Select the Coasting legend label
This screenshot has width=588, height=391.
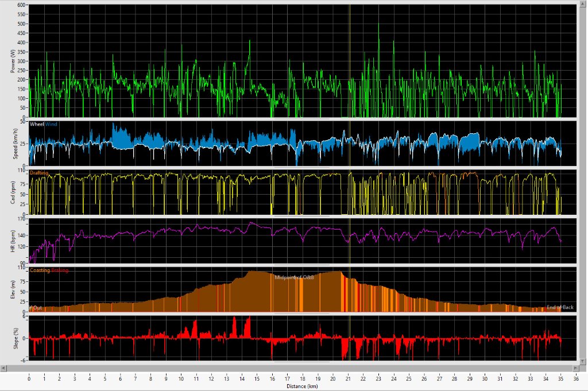coord(40,270)
